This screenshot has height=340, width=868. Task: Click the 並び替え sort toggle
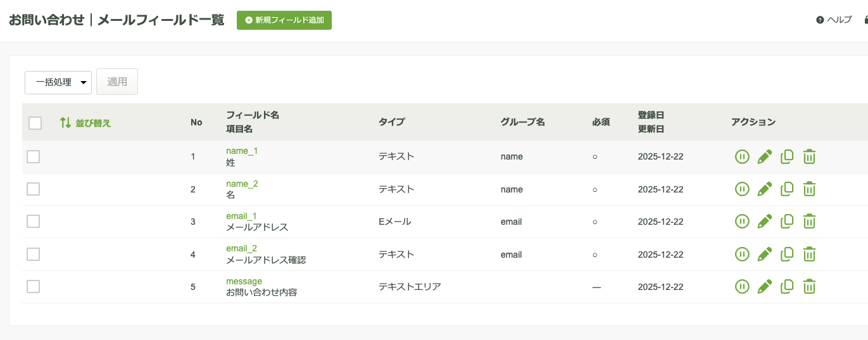click(85, 123)
